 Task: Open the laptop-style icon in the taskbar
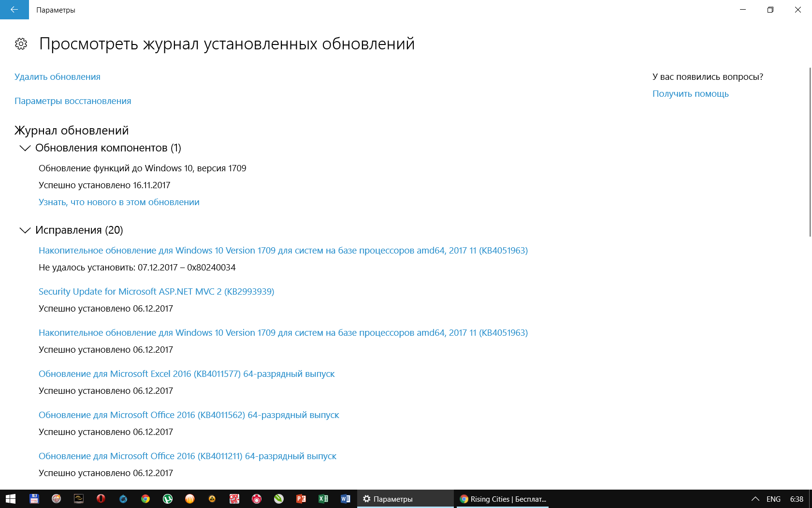click(78, 499)
